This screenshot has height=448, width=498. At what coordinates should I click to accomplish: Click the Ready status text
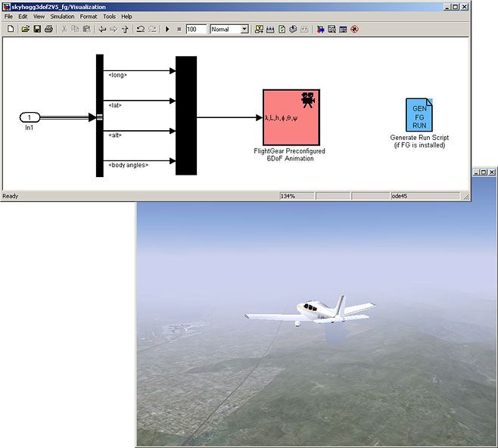[x=10, y=196]
